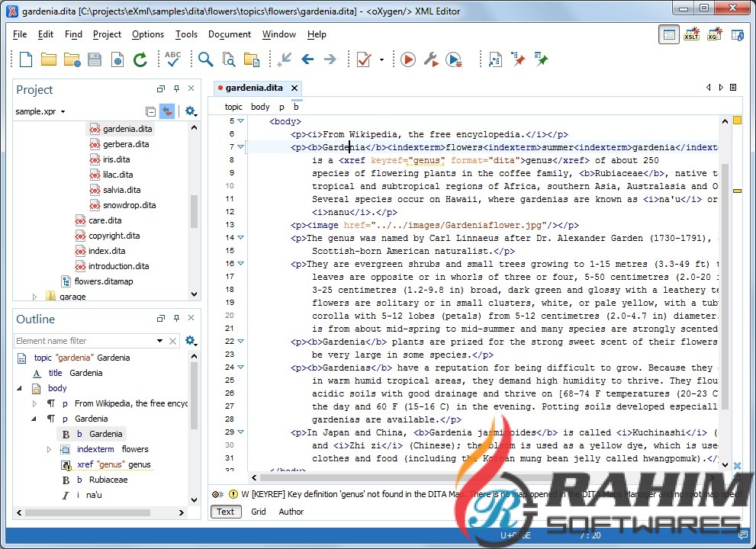The height and width of the screenshot is (549, 756).
Task: Run the ABC spell check
Action: tap(172, 59)
